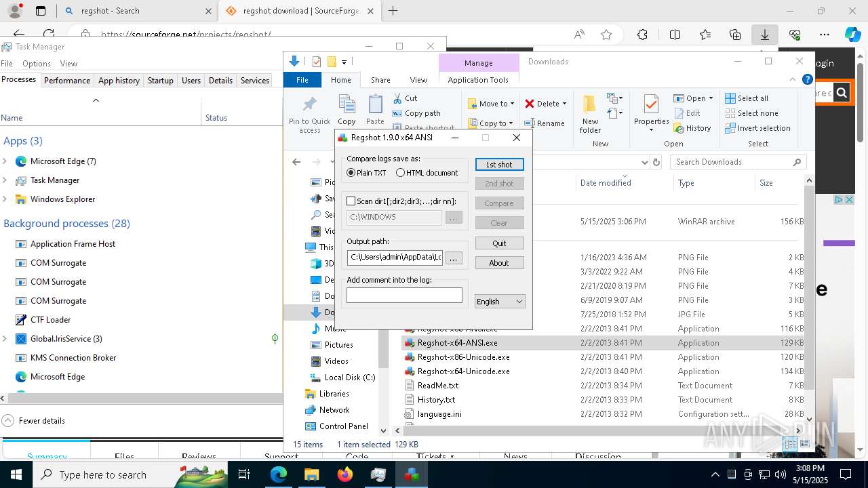
Task: Click Firefox icon in the taskbar
Action: [x=345, y=474]
